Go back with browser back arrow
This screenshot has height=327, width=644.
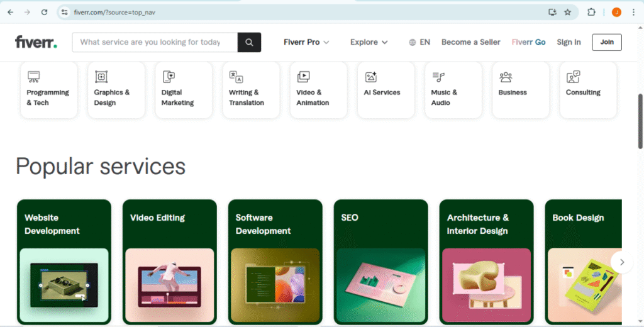11,13
